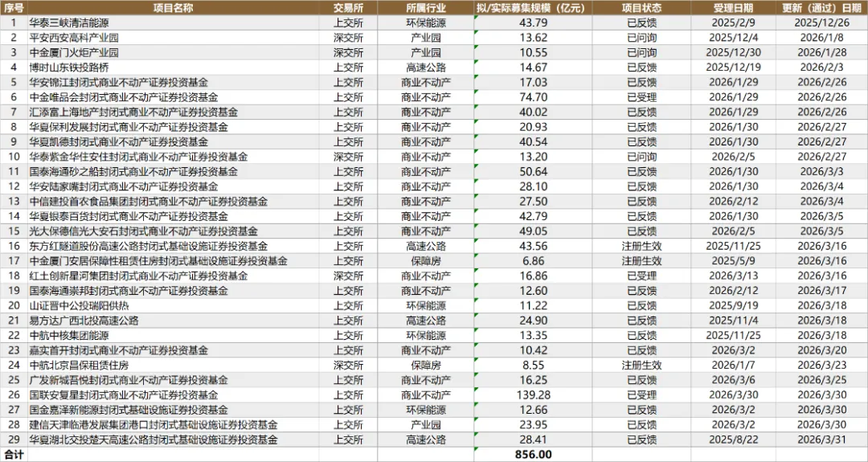Select the 拟/实际募集规模（亿元） header
The image size is (868, 462).
pos(533,8)
